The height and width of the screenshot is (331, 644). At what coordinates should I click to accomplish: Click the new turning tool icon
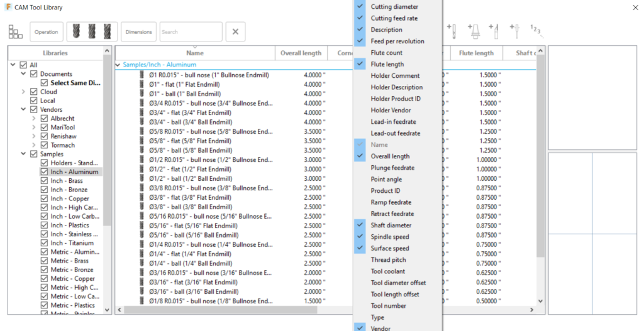click(x=494, y=31)
